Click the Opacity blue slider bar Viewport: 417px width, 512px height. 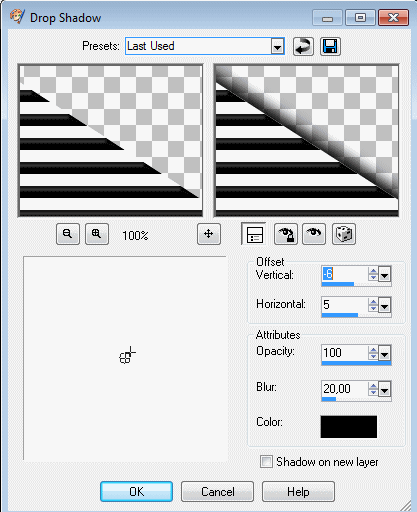click(x=356, y=364)
